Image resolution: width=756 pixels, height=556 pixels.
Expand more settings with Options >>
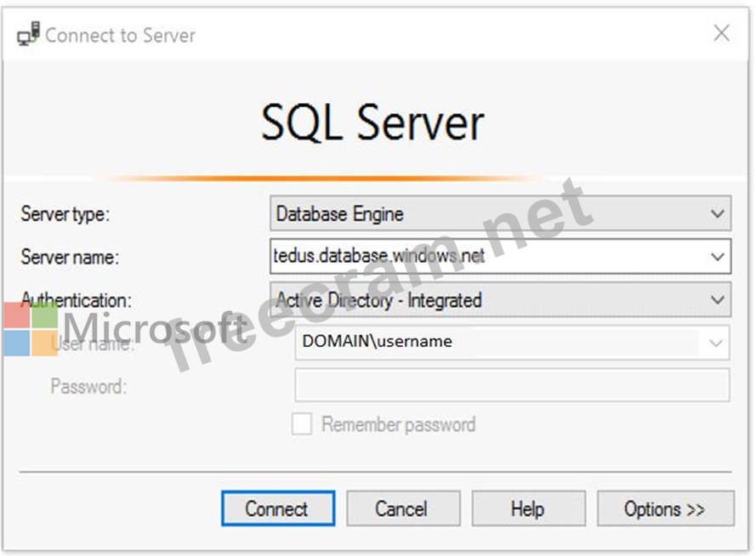pyautogui.click(x=665, y=508)
